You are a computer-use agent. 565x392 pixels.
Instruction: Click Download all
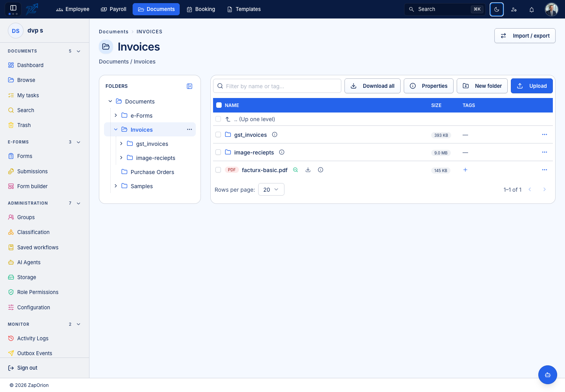click(372, 86)
